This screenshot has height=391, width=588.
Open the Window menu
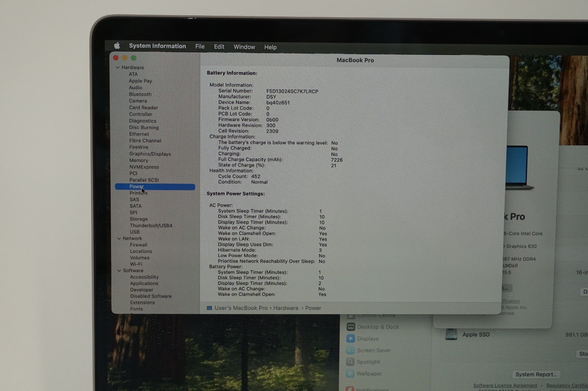tap(244, 47)
